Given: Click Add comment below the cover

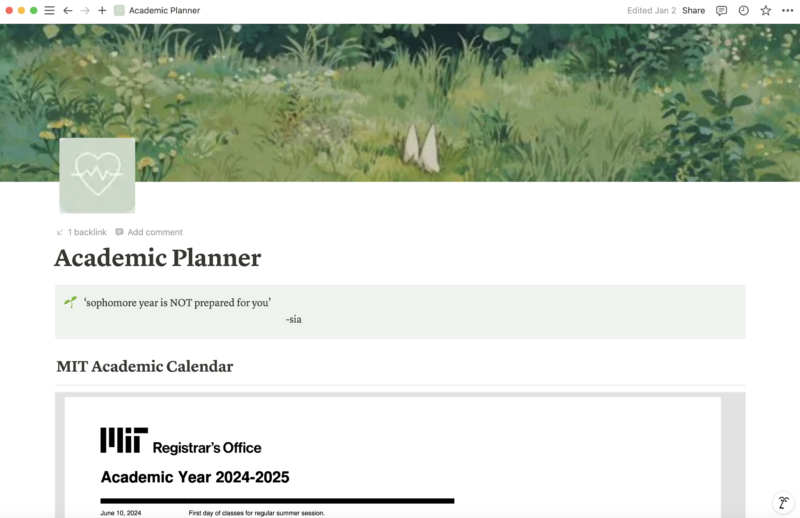Looking at the screenshot, I should pyautogui.click(x=150, y=232).
